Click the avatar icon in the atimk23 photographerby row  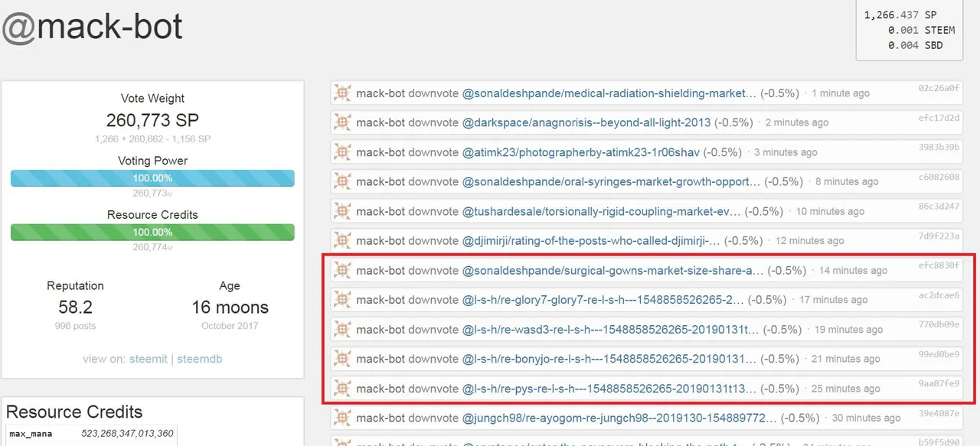pyautogui.click(x=342, y=152)
